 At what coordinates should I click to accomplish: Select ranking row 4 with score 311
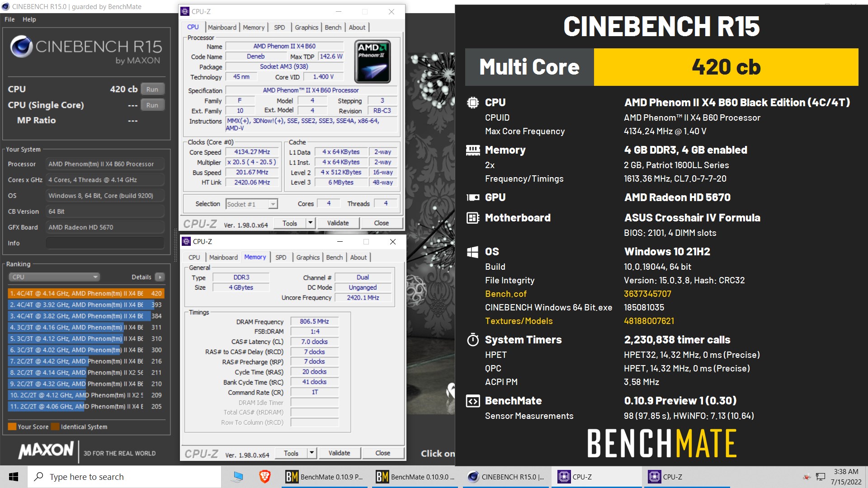[x=86, y=327]
